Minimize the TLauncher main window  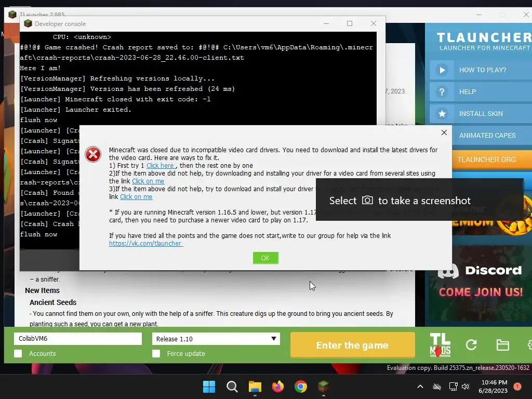[478, 15]
